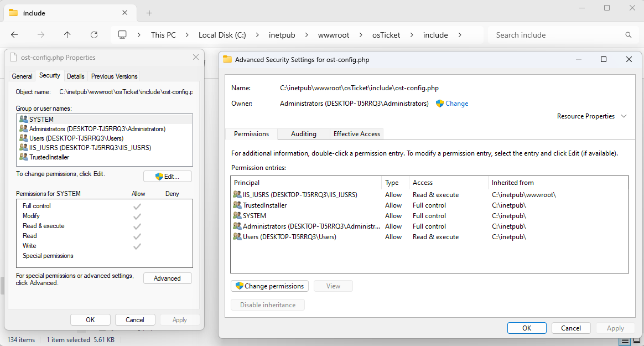Click inetpub in the address bar
Viewport: 644px width, 346px height.
pyautogui.click(x=282, y=35)
